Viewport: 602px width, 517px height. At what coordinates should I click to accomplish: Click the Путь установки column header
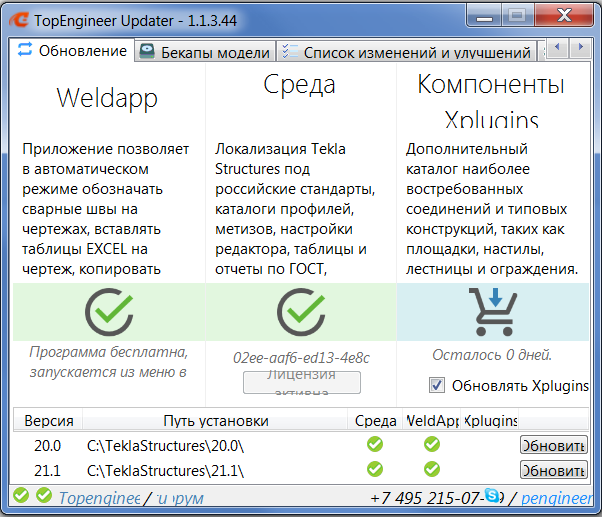pos(215,421)
